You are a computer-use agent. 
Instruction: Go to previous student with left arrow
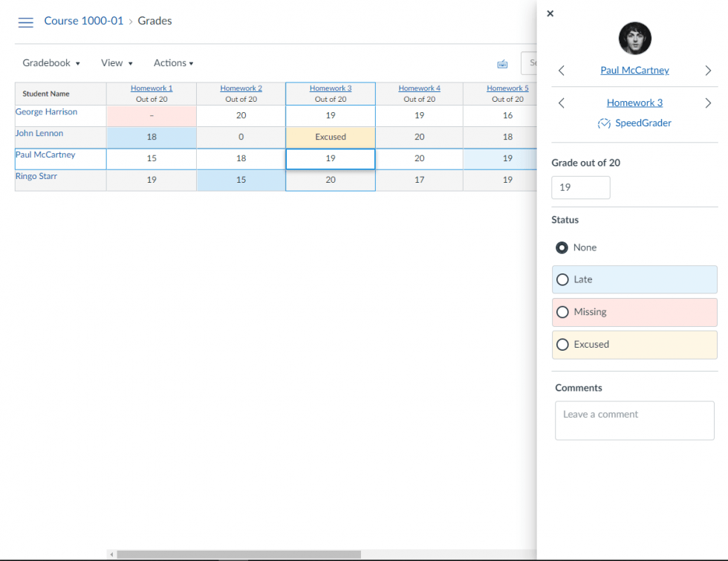point(562,70)
